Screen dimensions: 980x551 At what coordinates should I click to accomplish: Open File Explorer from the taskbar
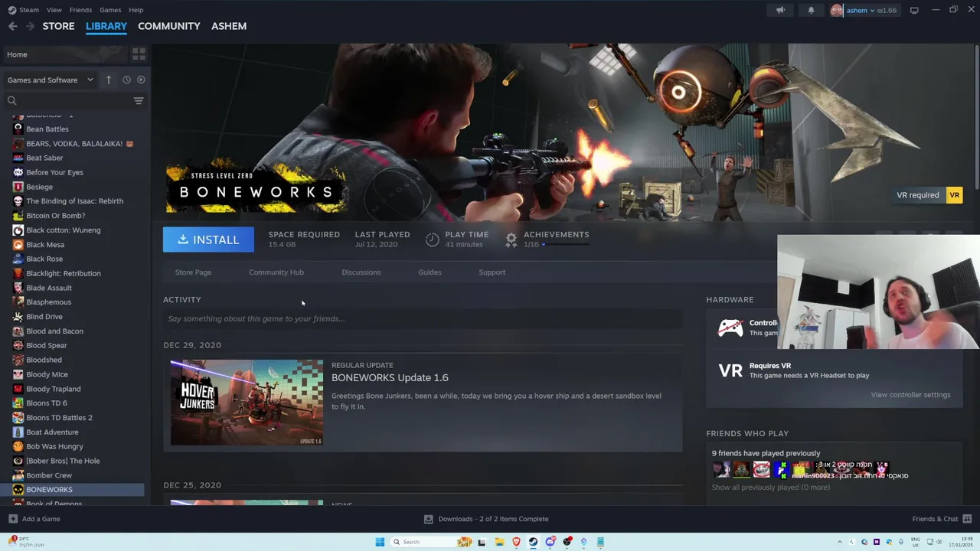coord(499,542)
